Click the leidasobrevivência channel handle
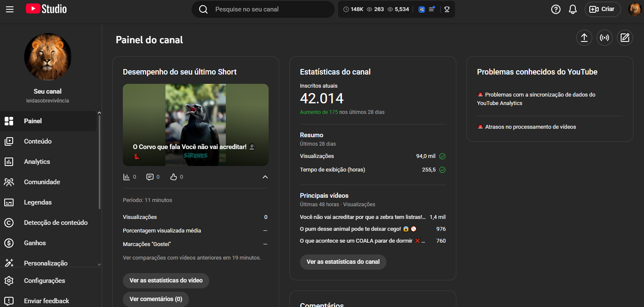644x307 pixels. click(x=47, y=101)
